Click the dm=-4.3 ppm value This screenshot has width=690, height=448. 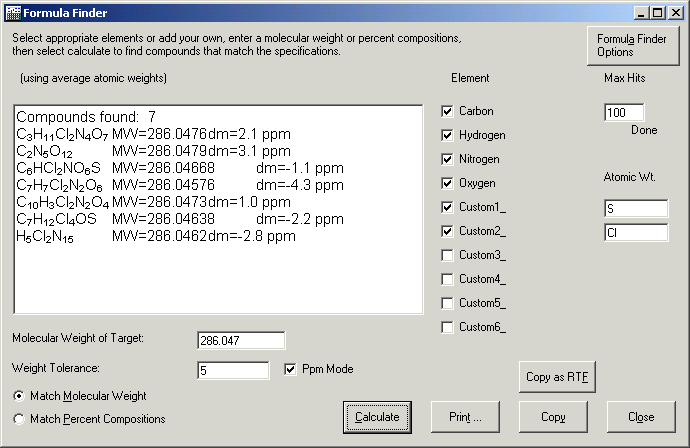click(300, 185)
